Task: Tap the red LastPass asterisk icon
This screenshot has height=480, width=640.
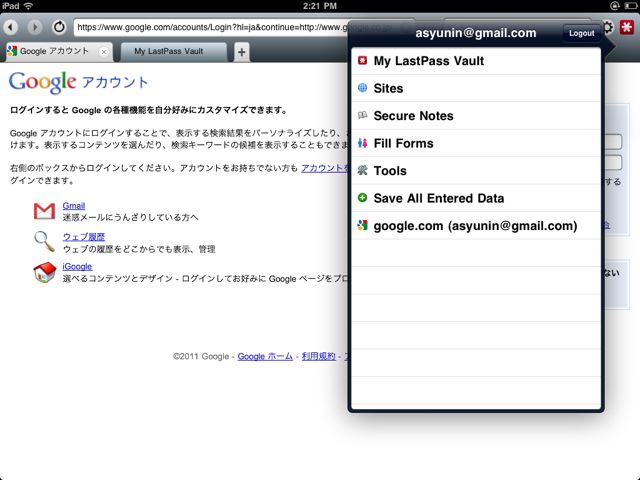Action: (627, 27)
